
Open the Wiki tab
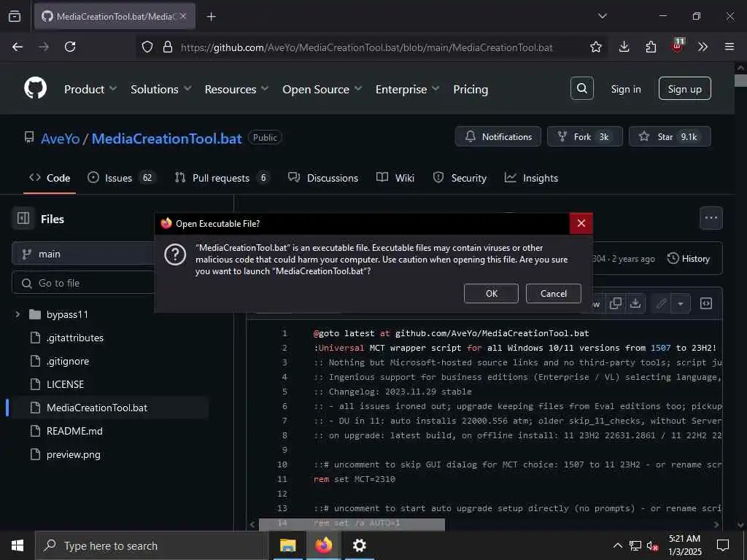click(x=395, y=178)
